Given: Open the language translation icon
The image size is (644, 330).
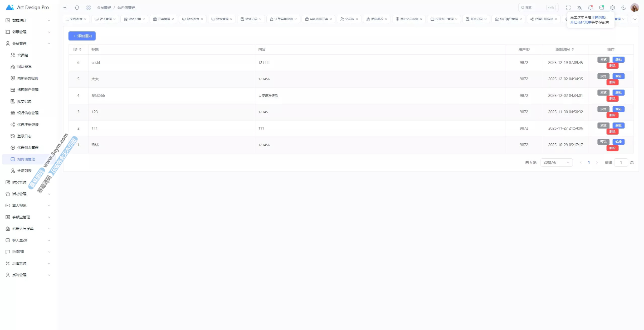Looking at the screenshot, I should (x=579, y=8).
